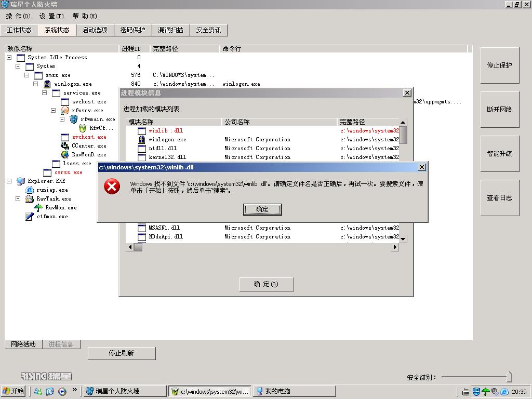The width and height of the screenshot is (532, 399).
Task: Click the module list horizontal scrollbar right arrow
Action: [x=395, y=247]
